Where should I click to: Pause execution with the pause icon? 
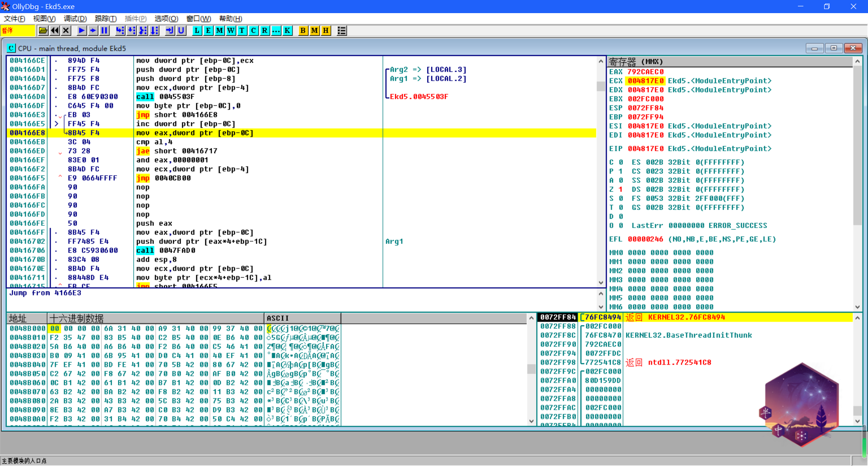click(104, 31)
